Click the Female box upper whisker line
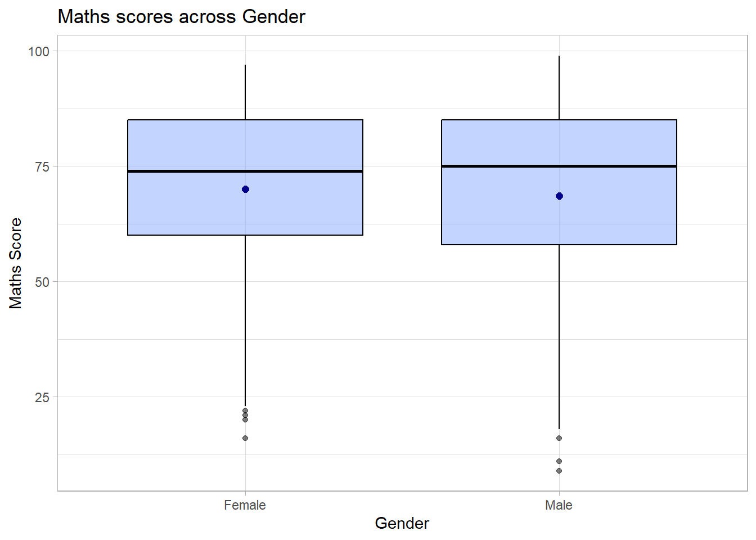The width and height of the screenshot is (756, 540). (245, 92)
